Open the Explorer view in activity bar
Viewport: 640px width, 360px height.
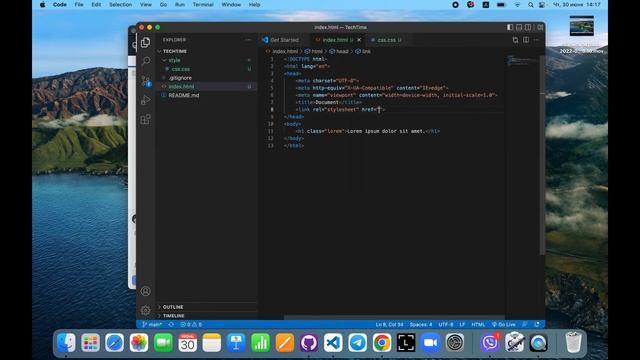point(145,42)
